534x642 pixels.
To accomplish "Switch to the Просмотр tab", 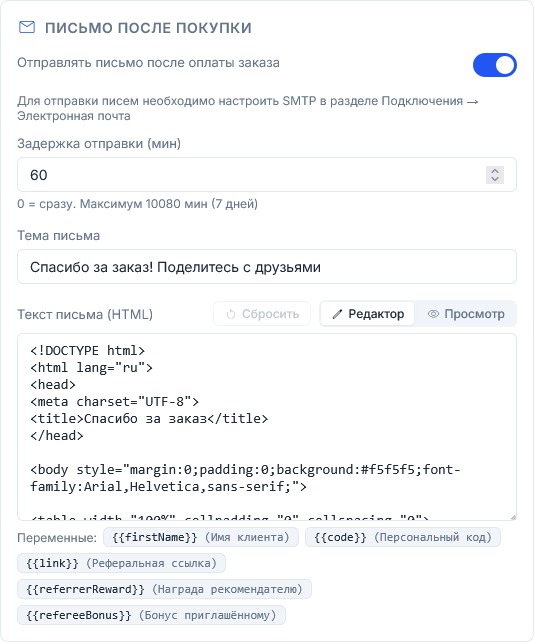I will click(466, 314).
